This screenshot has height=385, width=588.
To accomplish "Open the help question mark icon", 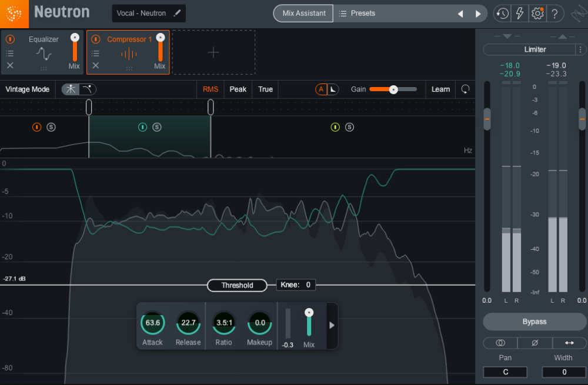I will (554, 14).
